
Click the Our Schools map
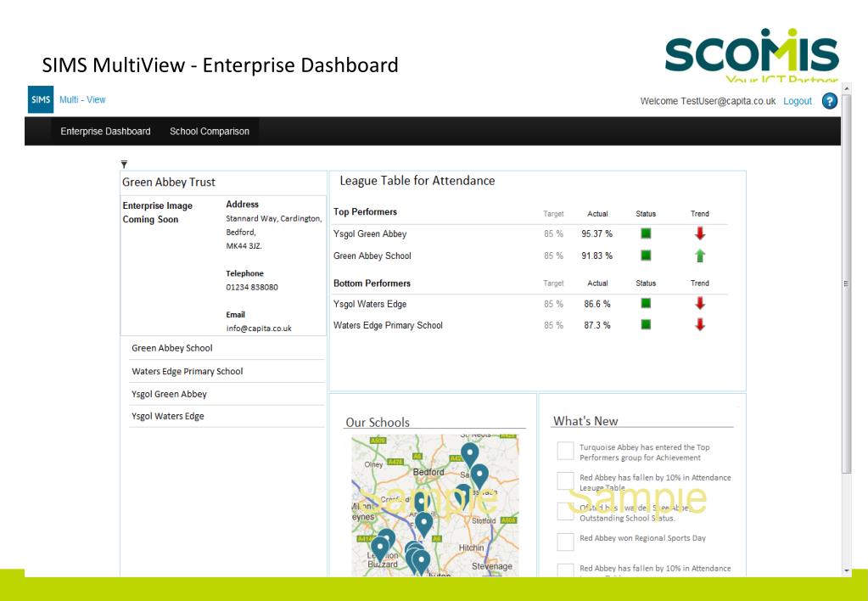click(x=435, y=505)
